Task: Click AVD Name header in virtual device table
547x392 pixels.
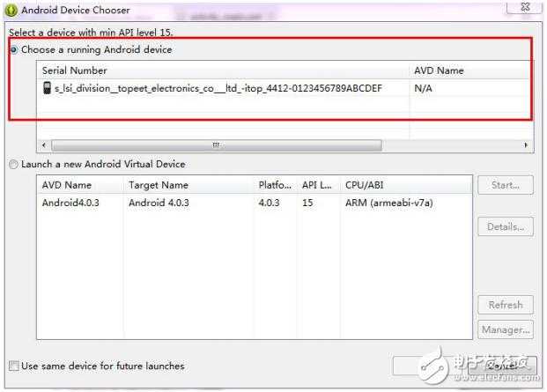Action: click(80, 185)
